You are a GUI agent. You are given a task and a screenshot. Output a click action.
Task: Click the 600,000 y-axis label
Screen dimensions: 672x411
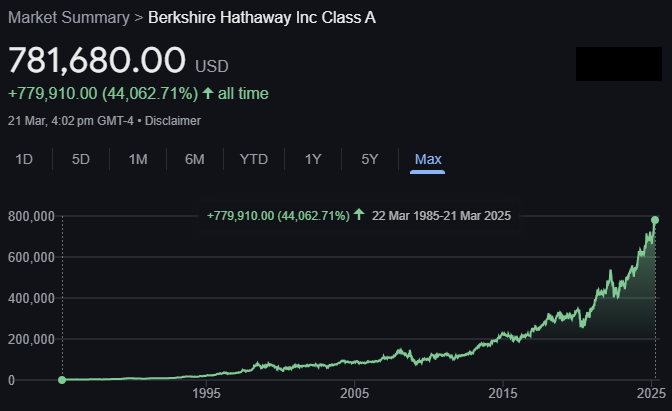point(31,257)
